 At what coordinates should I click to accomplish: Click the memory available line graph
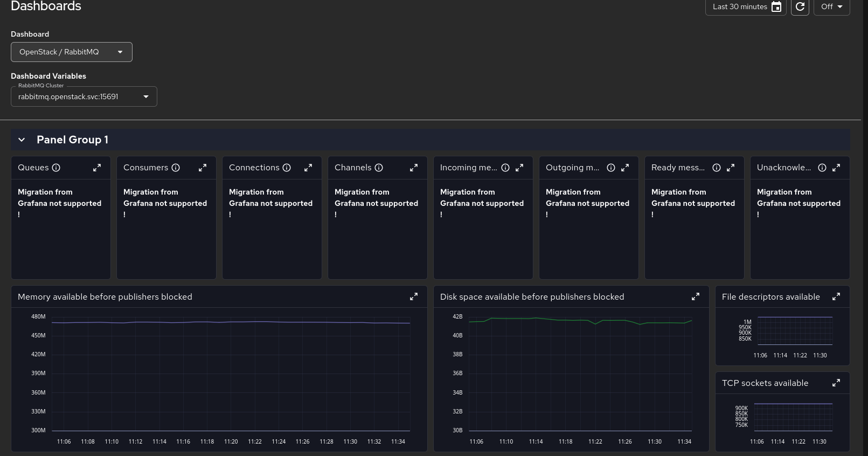231,322
